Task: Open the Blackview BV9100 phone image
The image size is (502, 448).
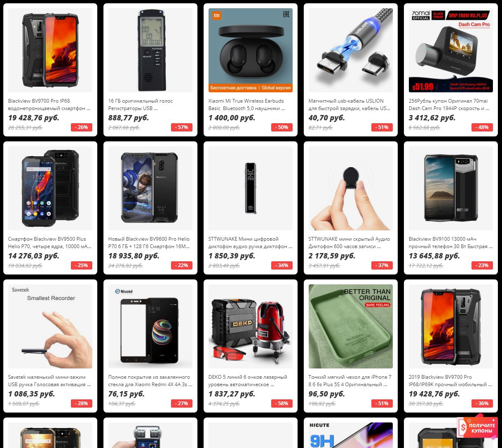Action: click(451, 188)
